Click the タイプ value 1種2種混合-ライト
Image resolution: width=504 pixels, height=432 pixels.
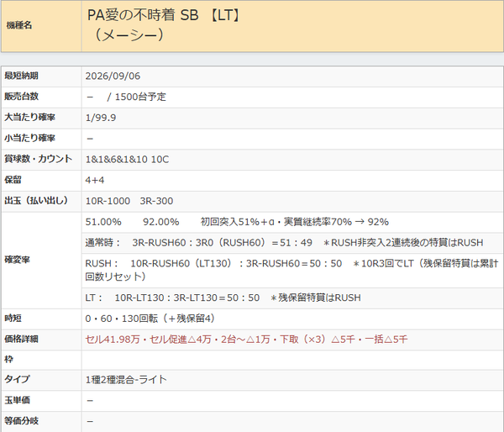[126, 380]
